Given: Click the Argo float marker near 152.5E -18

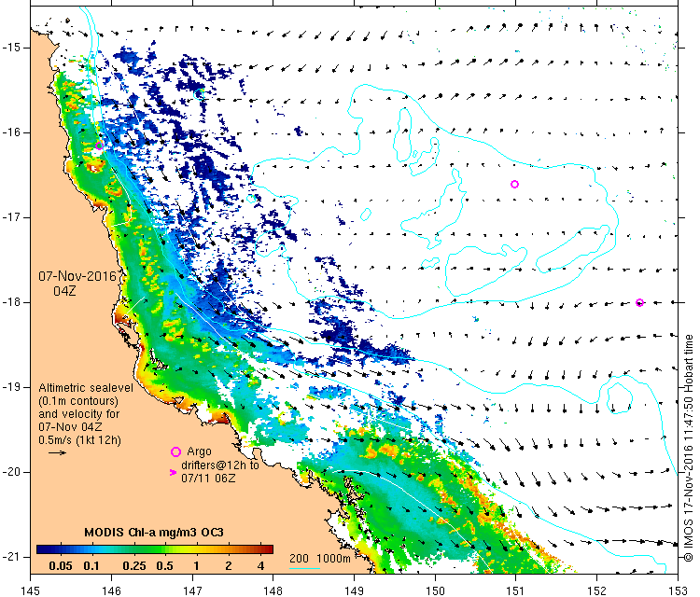Looking at the screenshot, I should pos(639,302).
